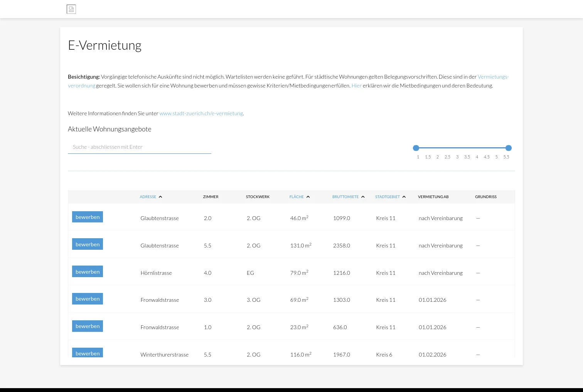Apply for Glaubtenstrasse 5.5 room apartment
The height and width of the screenshot is (392, 583).
click(88, 244)
